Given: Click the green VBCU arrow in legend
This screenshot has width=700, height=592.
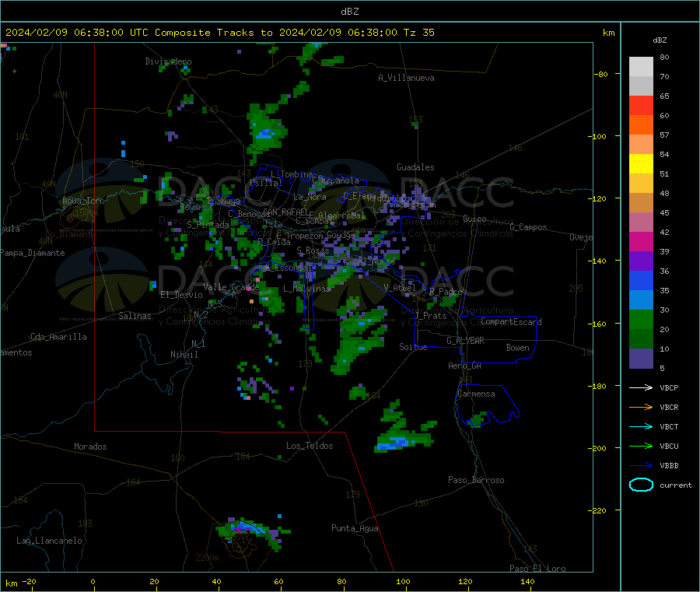Looking at the screenshot, I should (641, 446).
